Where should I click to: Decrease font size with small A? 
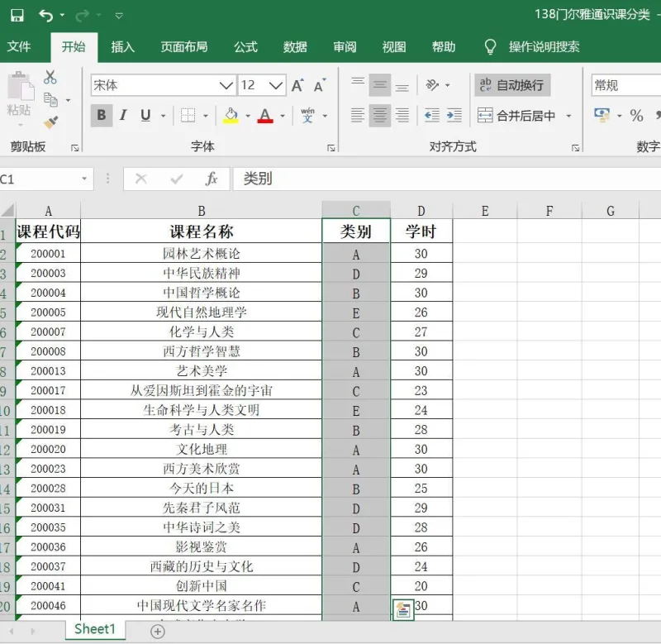coord(320,86)
